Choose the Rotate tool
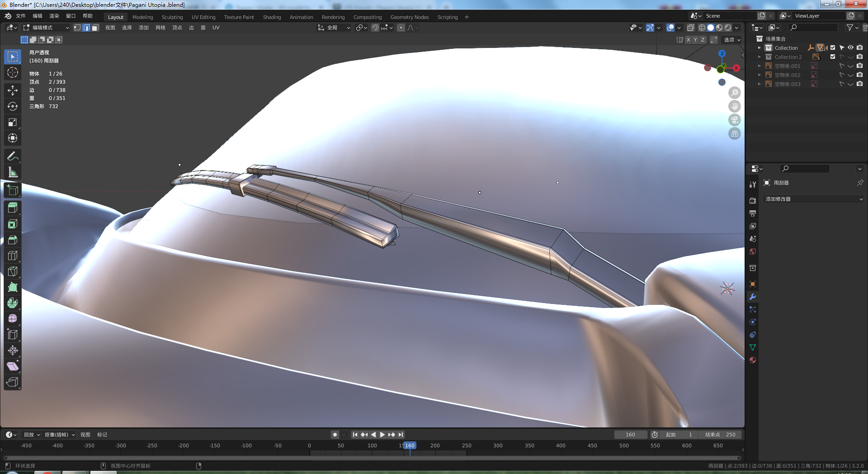Viewport: 868px width, 474px height. click(13, 106)
